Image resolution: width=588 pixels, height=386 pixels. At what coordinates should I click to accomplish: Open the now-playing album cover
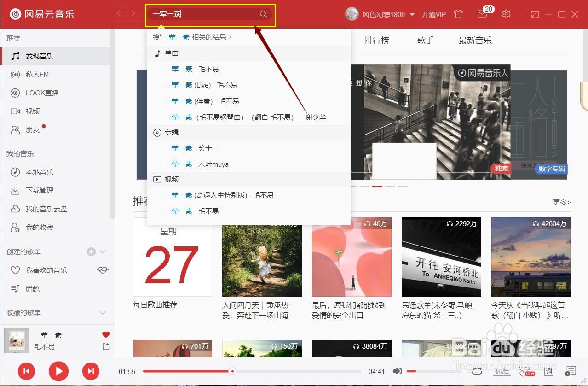(x=17, y=340)
